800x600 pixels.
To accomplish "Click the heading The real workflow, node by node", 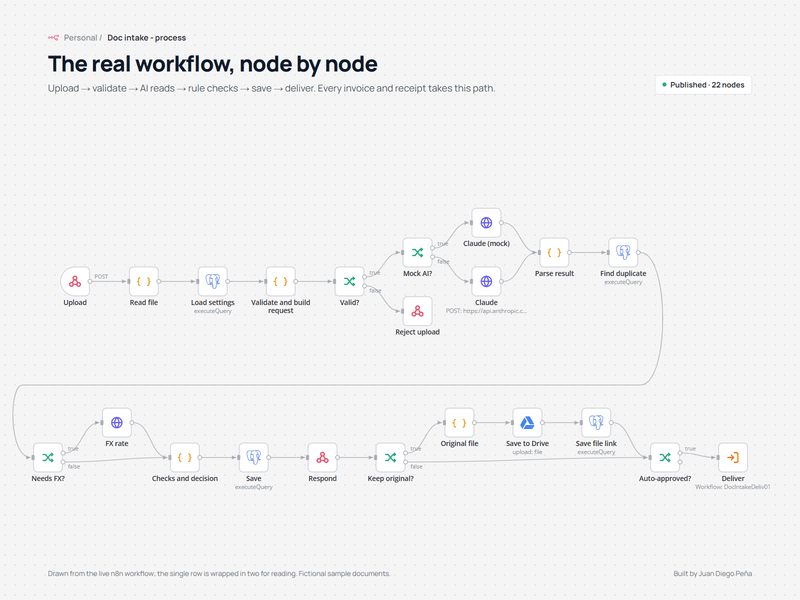I will pyautogui.click(x=213, y=64).
